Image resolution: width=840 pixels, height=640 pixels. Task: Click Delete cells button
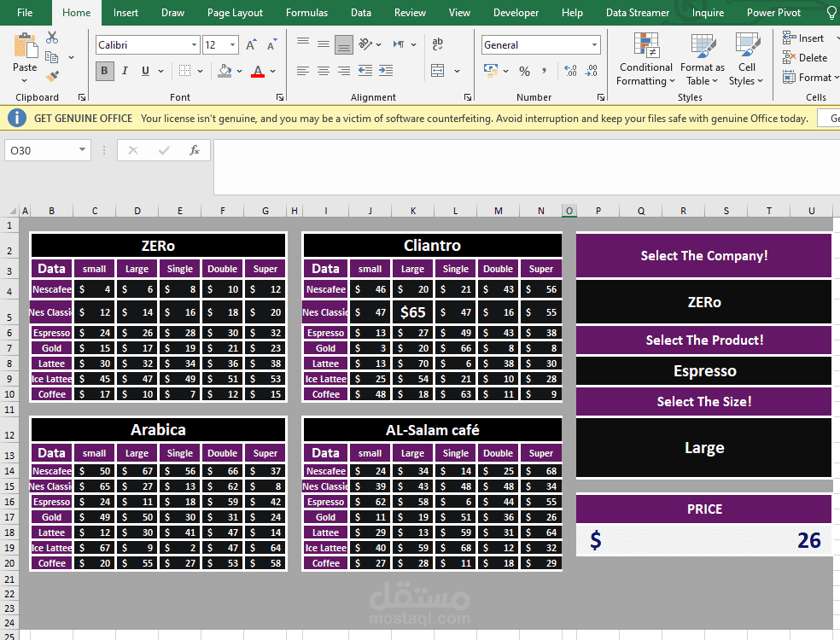tap(805, 57)
